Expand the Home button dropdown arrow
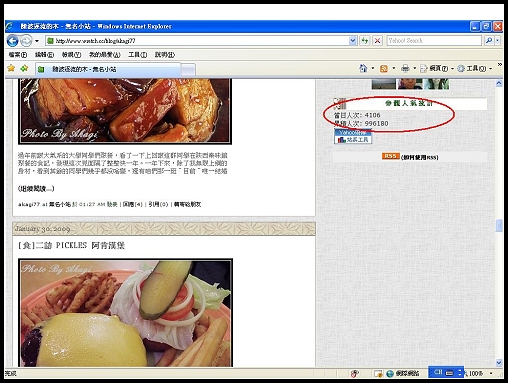 click(x=373, y=68)
